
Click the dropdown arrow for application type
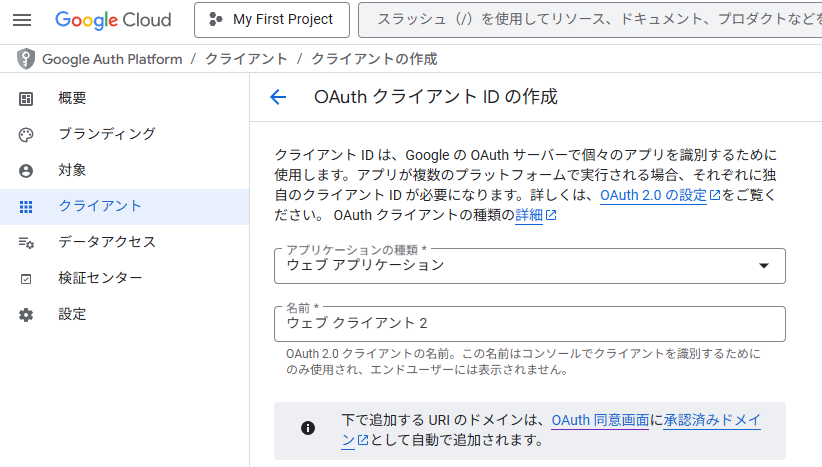[764, 266]
